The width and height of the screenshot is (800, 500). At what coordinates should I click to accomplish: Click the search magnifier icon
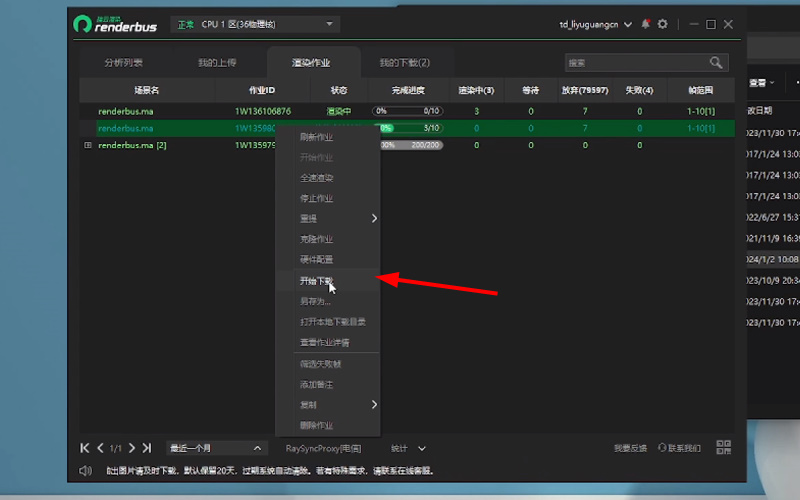(x=716, y=63)
